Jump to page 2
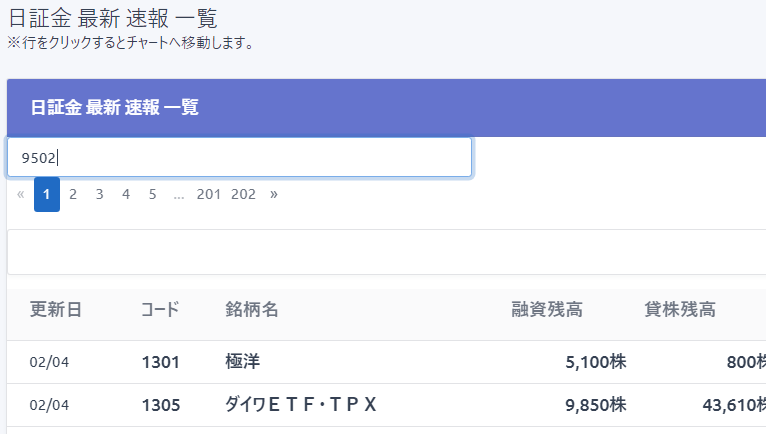 pyautogui.click(x=73, y=194)
